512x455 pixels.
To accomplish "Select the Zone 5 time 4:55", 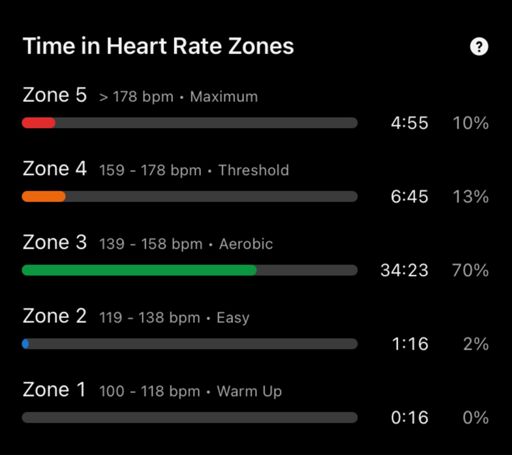I will coord(409,123).
